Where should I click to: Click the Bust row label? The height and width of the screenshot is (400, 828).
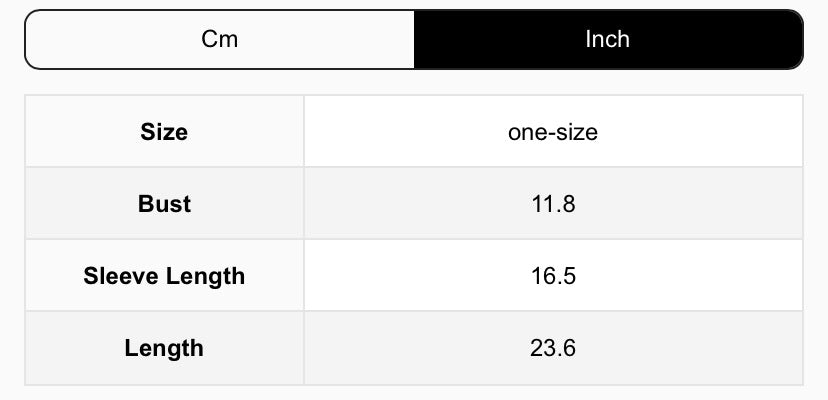[x=164, y=204]
